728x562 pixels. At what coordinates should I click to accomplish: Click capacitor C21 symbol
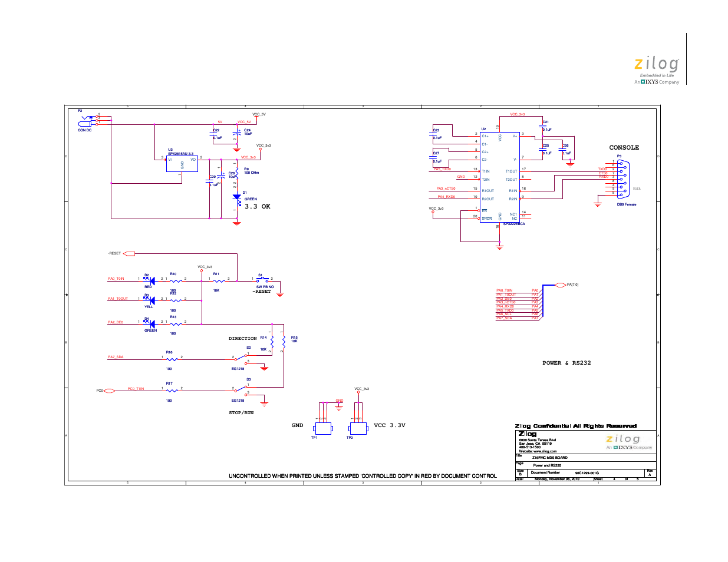[543, 126]
